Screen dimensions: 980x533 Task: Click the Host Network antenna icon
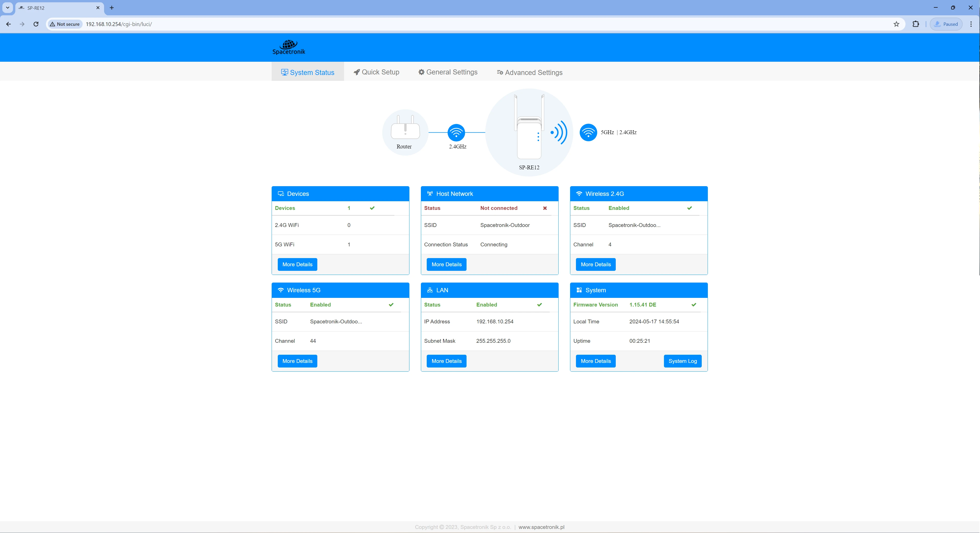click(x=430, y=194)
